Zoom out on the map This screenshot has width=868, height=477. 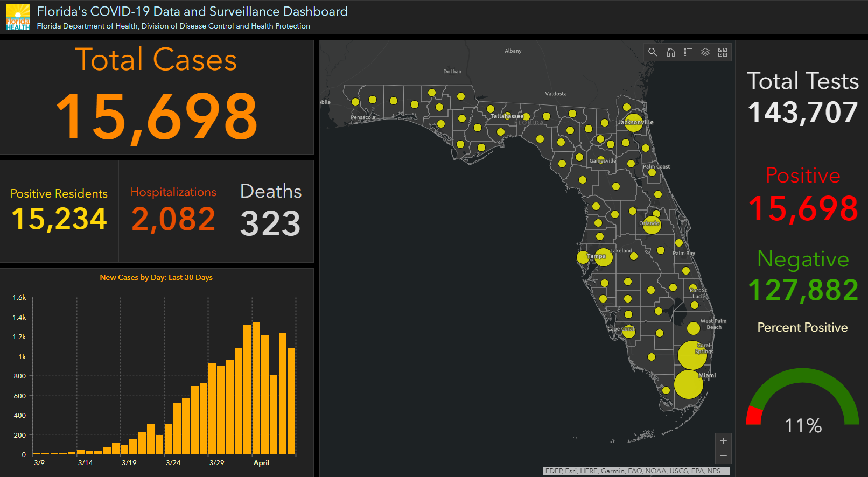pyautogui.click(x=723, y=456)
